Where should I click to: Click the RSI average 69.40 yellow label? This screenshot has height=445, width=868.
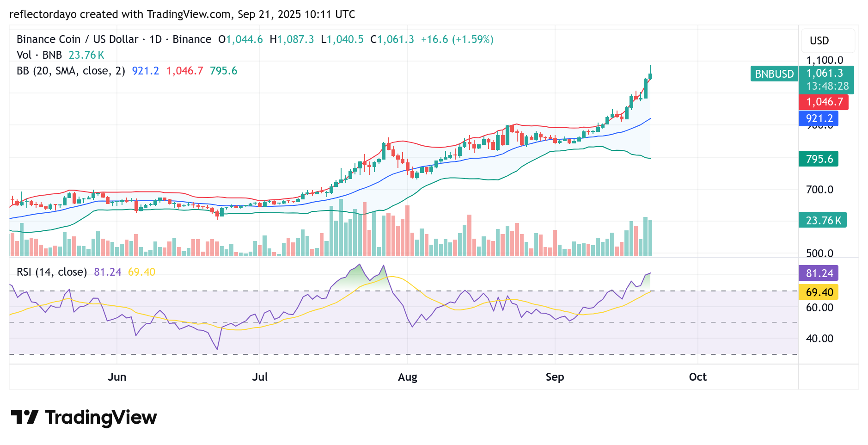pos(819,292)
